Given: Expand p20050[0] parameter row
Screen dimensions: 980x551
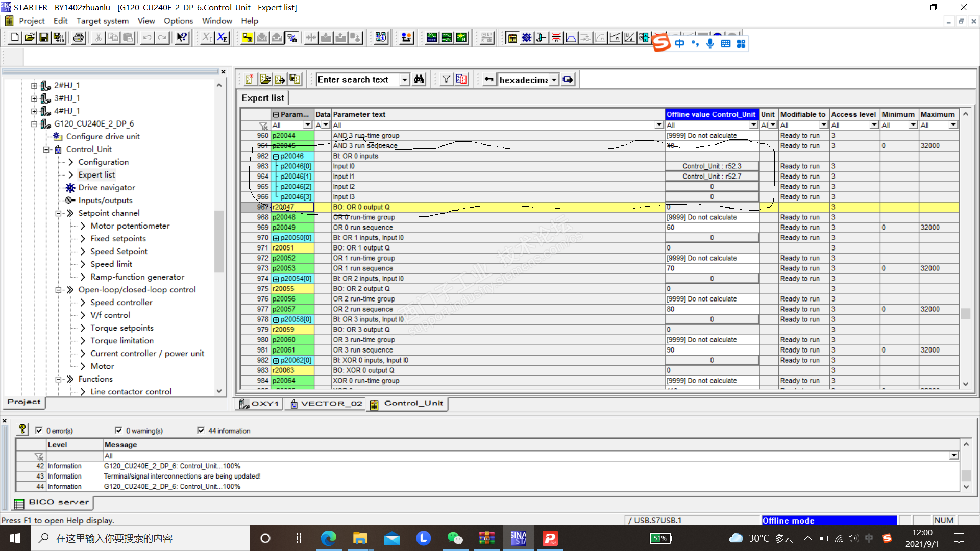Looking at the screenshot, I should (276, 238).
